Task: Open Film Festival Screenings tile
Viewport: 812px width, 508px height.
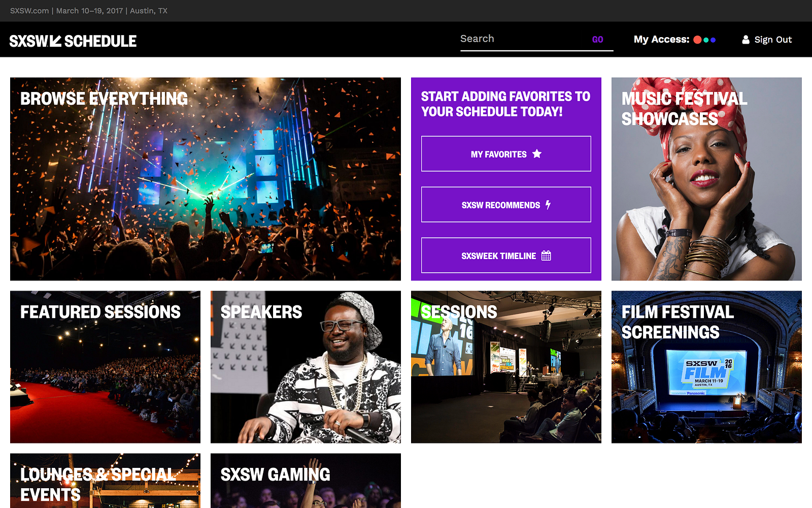Action: coord(706,367)
